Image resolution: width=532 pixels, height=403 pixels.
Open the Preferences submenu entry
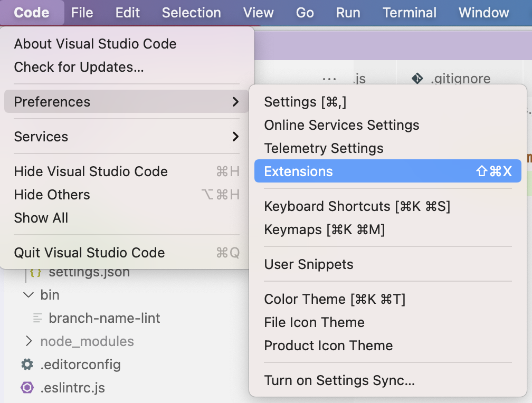tap(127, 101)
